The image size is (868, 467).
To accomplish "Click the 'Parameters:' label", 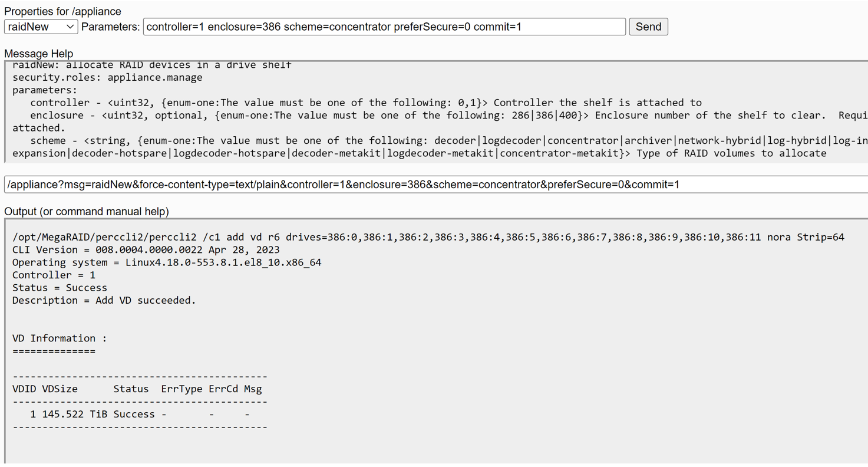I will (x=111, y=27).
